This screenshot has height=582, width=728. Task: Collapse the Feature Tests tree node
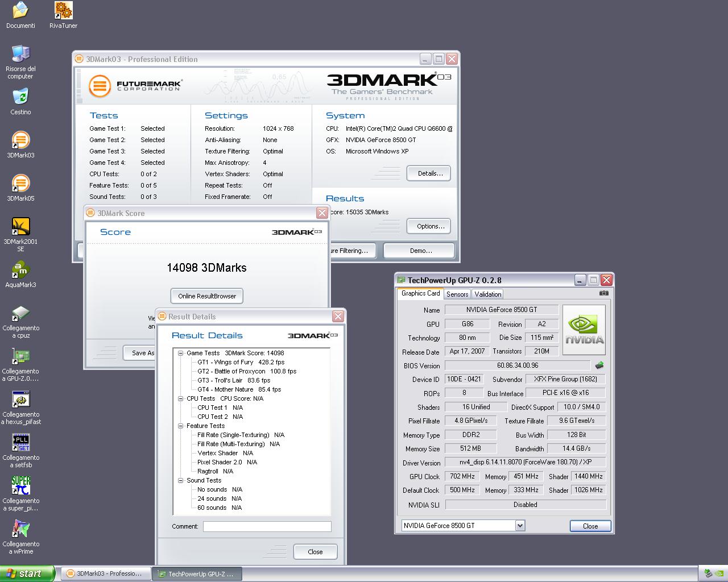pos(181,426)
